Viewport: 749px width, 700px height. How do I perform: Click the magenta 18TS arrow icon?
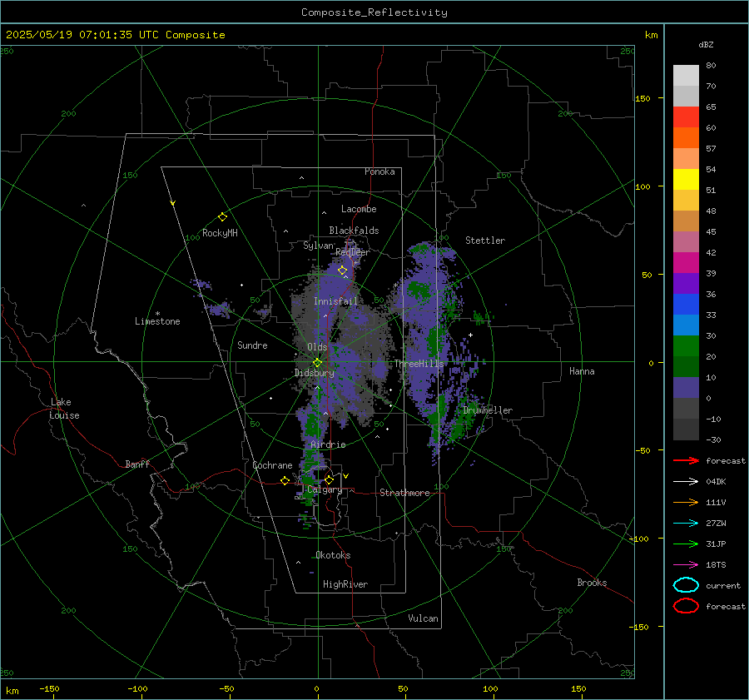click(x=686, y=564)
